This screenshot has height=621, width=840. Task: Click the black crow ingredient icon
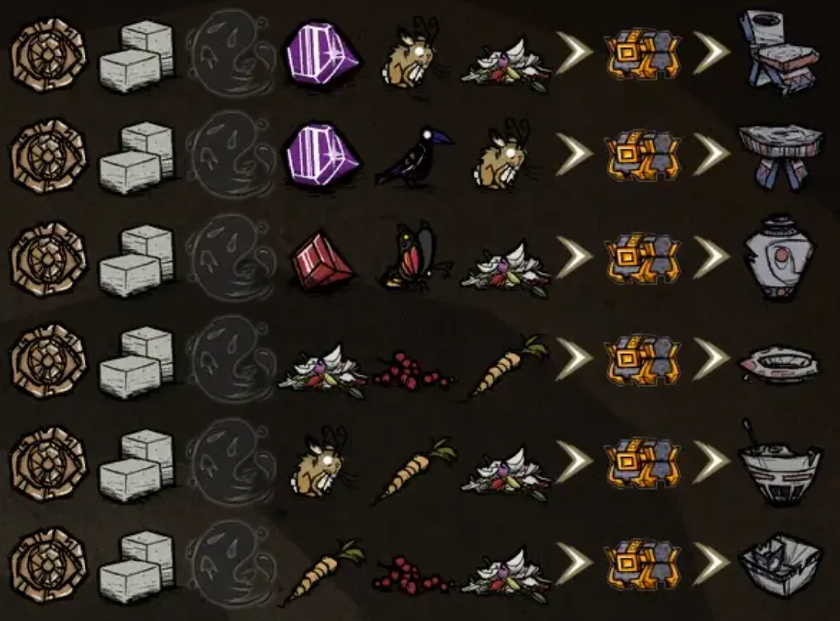(x=414, y=156)
